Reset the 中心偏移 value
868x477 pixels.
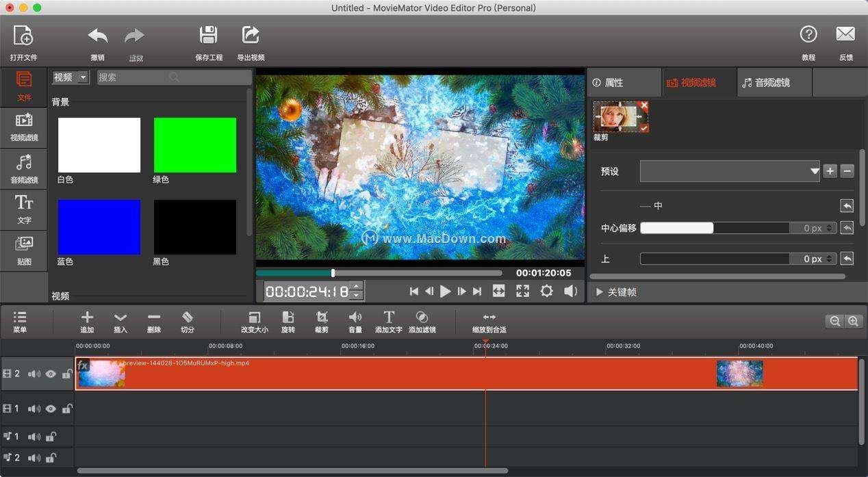[847, 228]
